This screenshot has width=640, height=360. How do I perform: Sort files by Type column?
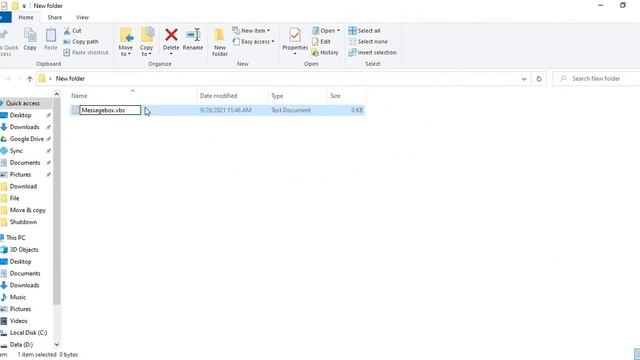click(x=277, y=96)
